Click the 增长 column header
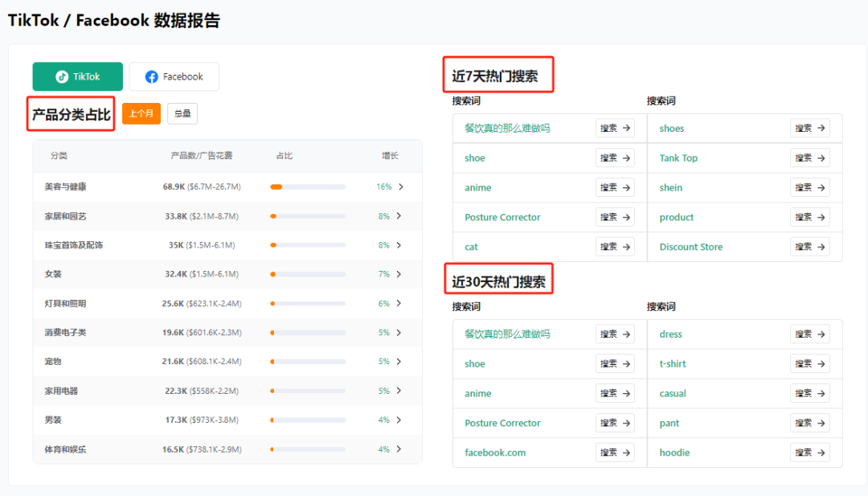This screenshot has height=496, width=868. coord(390,156)
